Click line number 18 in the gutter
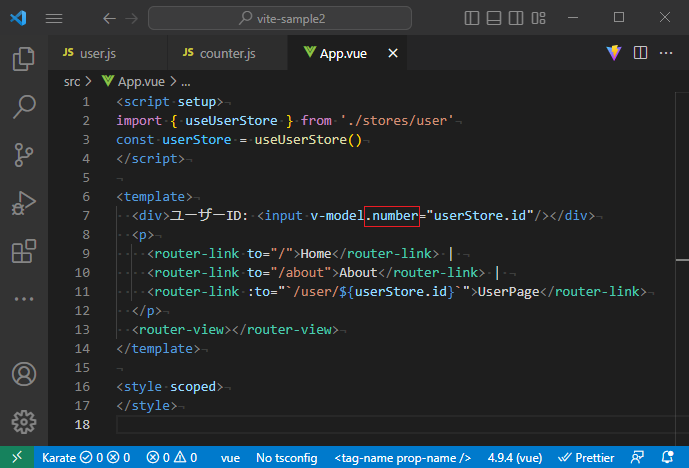 point(82,424)
